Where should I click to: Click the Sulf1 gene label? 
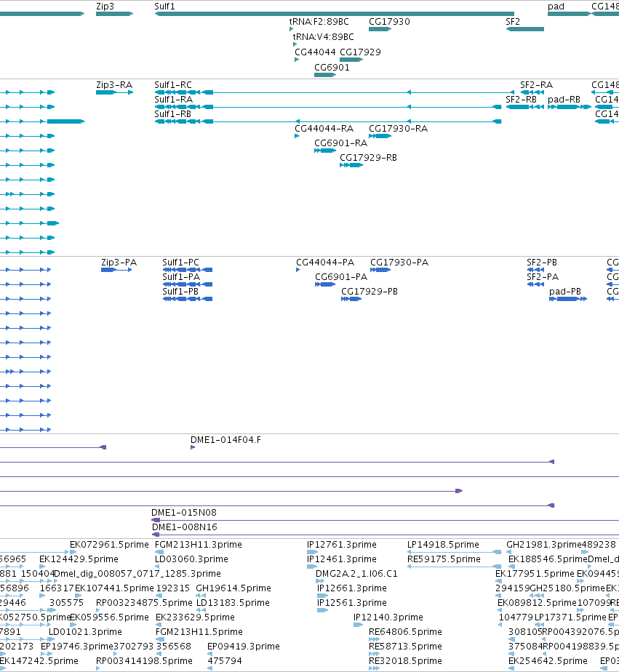[164, 7]
